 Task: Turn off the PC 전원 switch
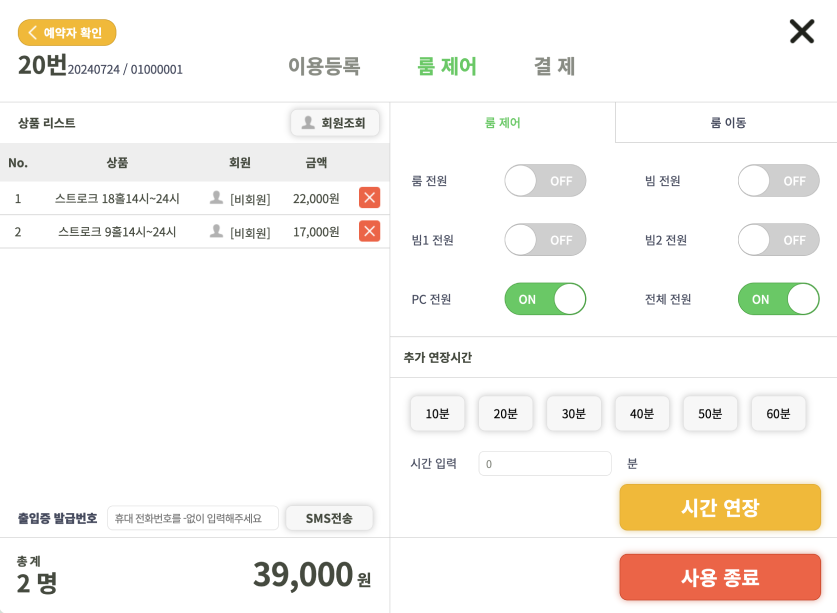coord(545,299)
